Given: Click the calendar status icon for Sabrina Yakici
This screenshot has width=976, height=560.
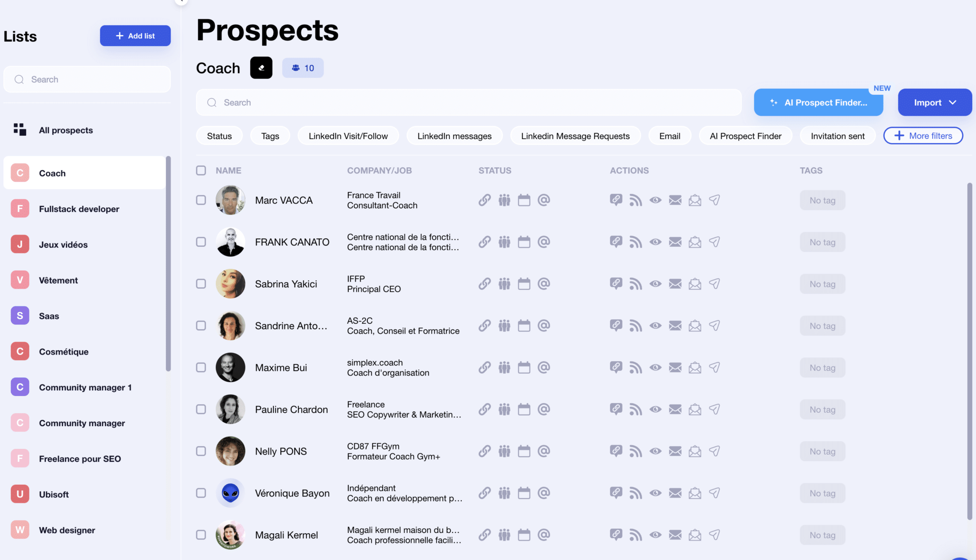Looking at the screenshot, I should pyautogui.click(x=524, y=284).
